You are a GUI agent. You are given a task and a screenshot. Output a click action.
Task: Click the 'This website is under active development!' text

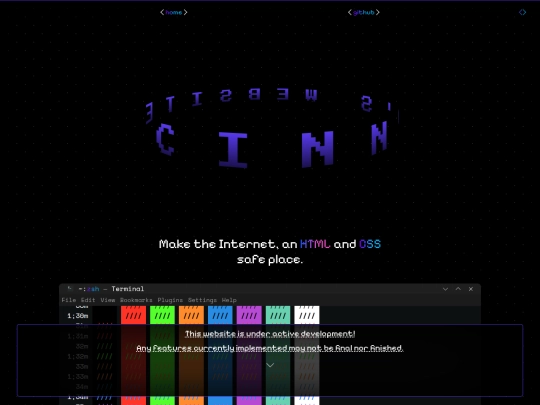click(x=270, y=334)
